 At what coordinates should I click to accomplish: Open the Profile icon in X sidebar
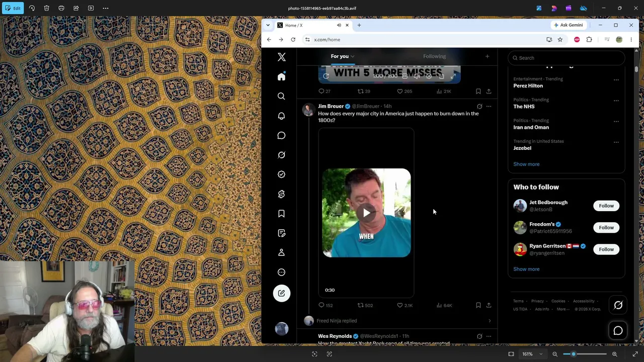point(281,252)
